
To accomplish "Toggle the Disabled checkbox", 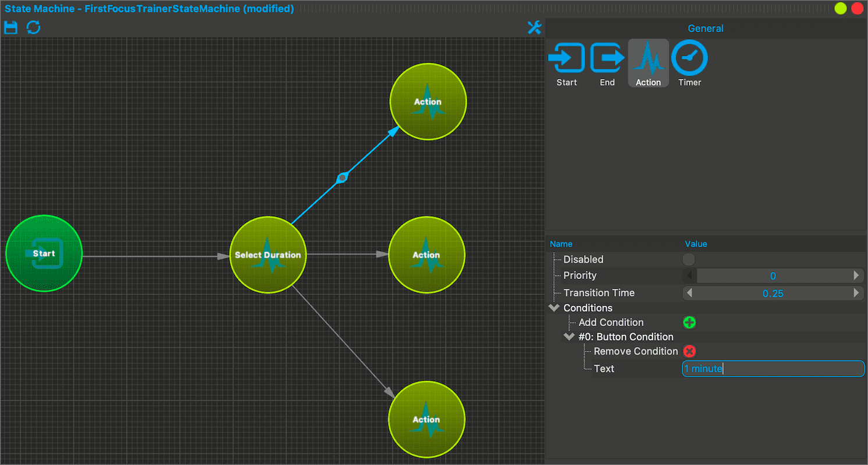I will pyautogui.click(x=689, y=259).
